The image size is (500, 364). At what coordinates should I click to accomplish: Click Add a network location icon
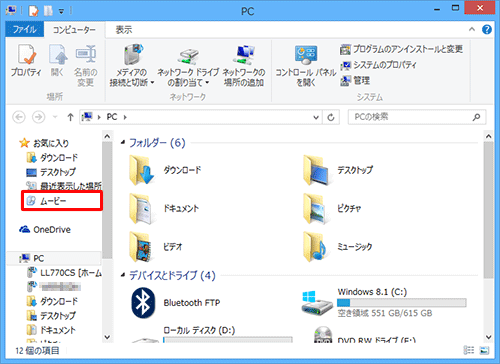[x=244, y=55]
